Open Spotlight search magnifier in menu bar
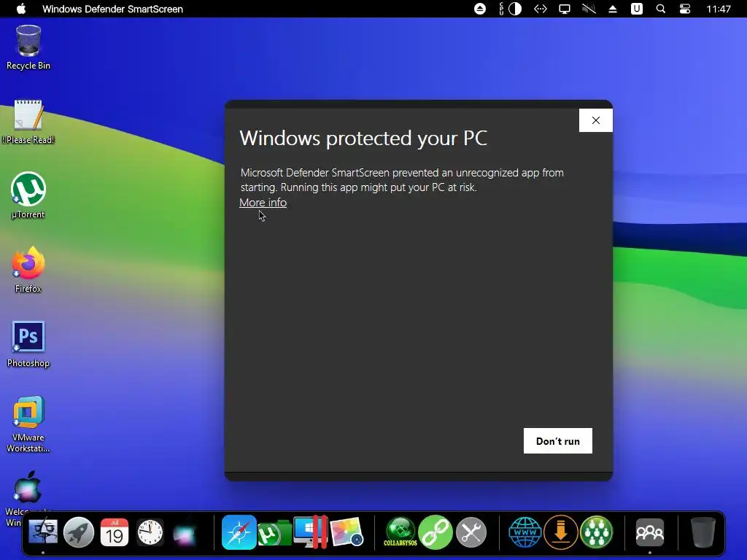 click(661, 9)
